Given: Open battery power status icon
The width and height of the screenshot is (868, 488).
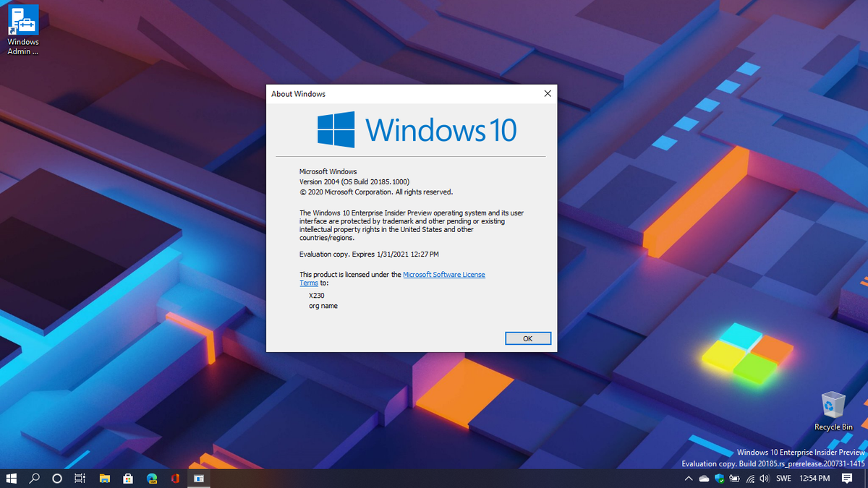Looking at the screenshot, I should coord(735,479).
